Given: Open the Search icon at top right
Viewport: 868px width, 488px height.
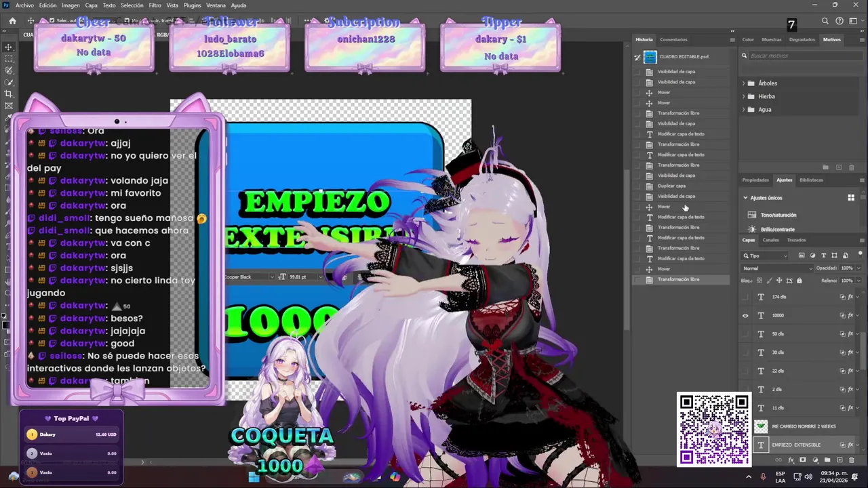Looking at the screenshot, I should pos(825,21).
